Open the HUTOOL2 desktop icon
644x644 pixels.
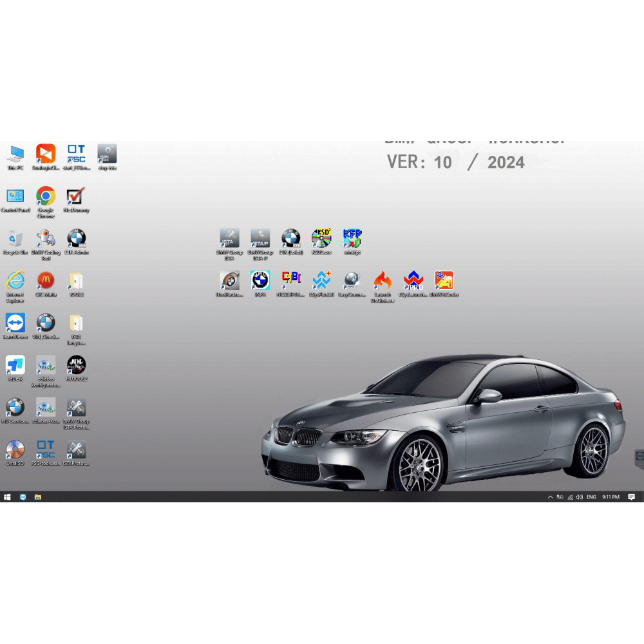coord(76,366)
